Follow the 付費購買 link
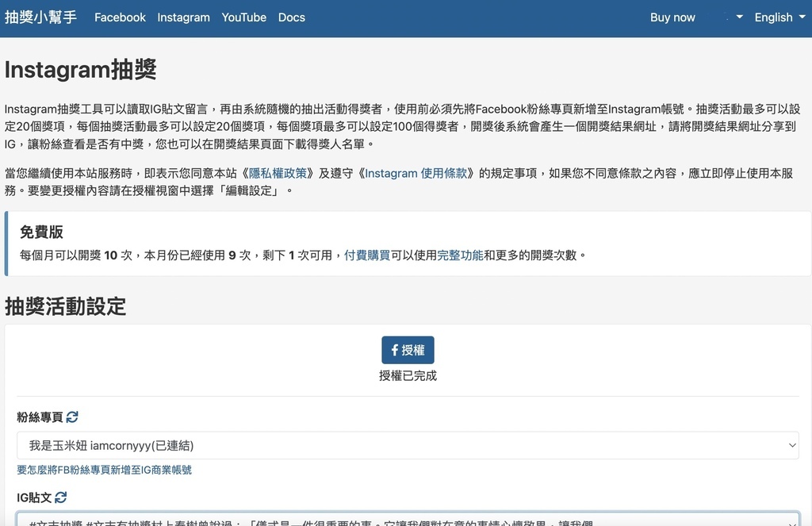The image size is (812, 526). click(x=367, y=255)
